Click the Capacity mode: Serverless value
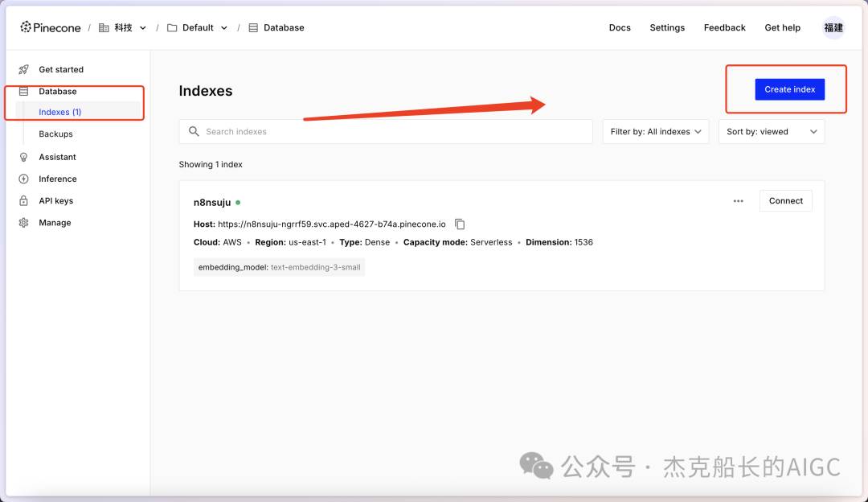This screenshot has width=868, height=502. [458, 242]
